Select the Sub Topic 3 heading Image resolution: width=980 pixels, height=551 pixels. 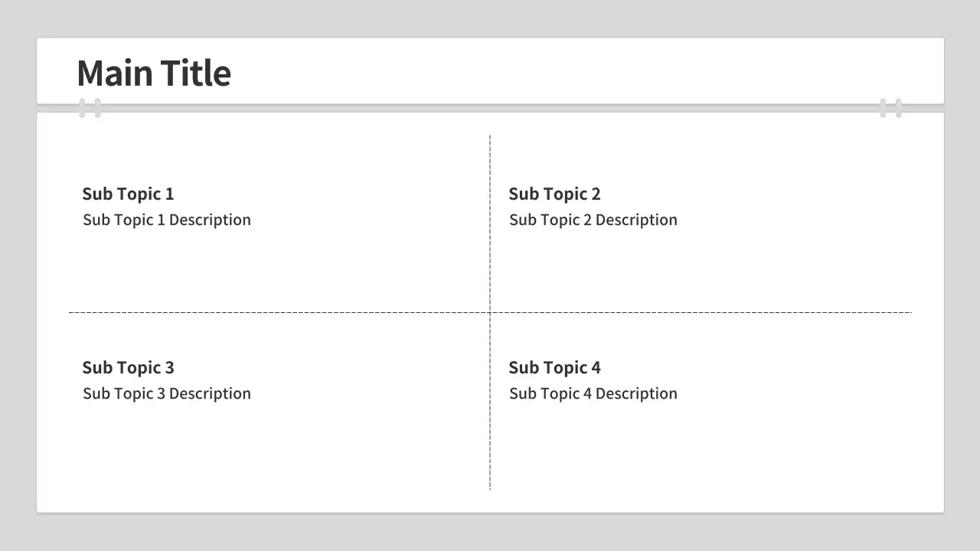128,367
